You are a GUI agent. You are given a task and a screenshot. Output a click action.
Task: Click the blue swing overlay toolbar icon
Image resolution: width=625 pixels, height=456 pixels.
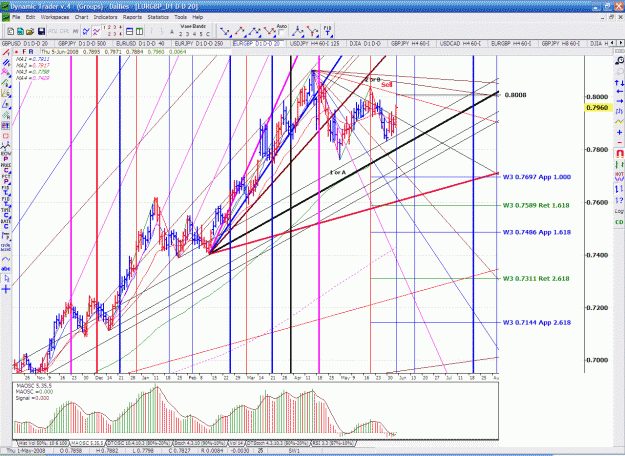pos(86,31)
